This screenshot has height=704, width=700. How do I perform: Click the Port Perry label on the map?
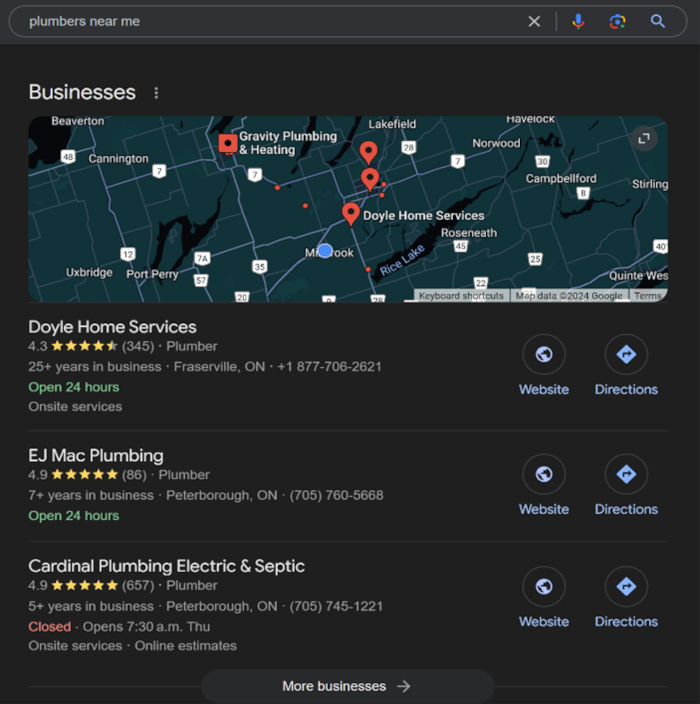click(152, 274)
